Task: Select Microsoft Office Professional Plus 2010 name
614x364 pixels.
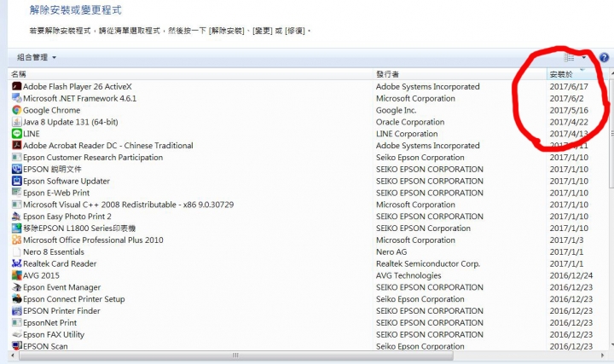Action: point(93,240)
